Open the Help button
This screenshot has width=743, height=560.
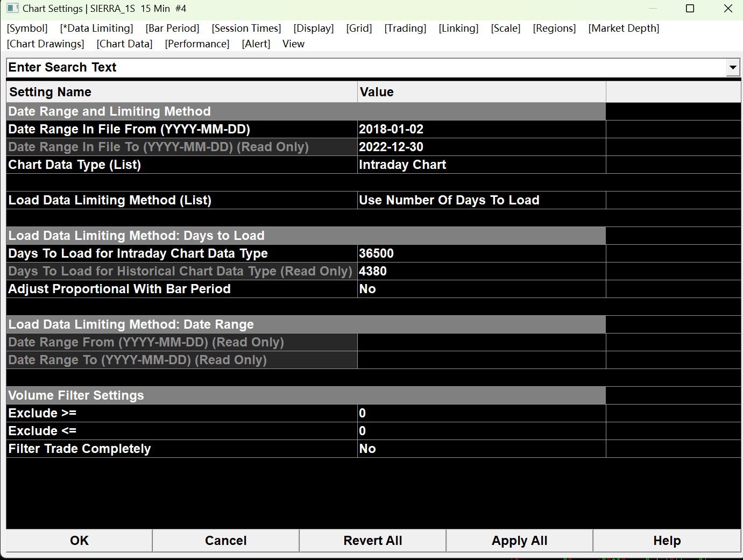click(x=667, y=541)
